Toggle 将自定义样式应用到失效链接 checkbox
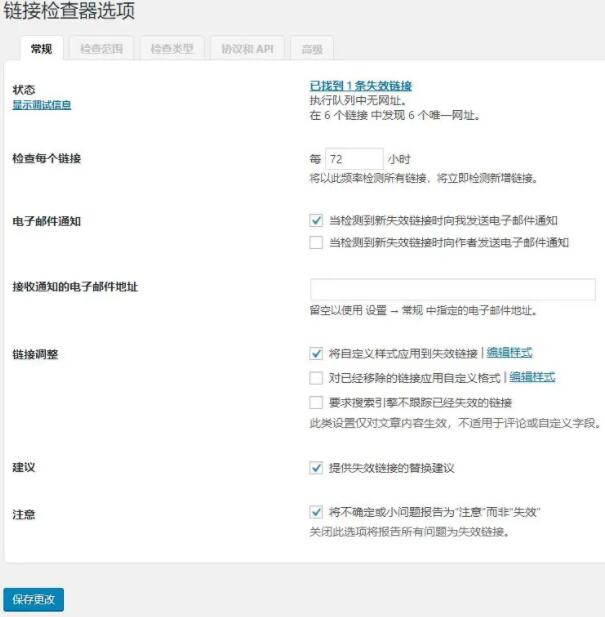 pyautogui.click(x=316, y=353)
